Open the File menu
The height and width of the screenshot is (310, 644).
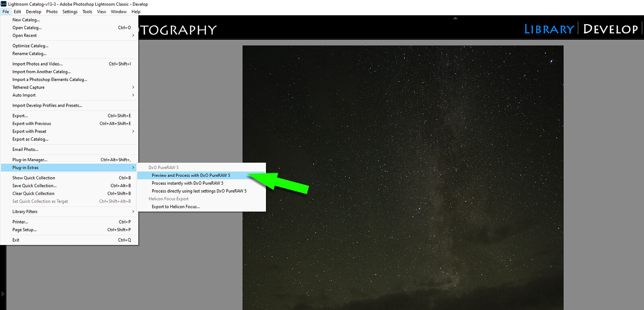(6, 12)
